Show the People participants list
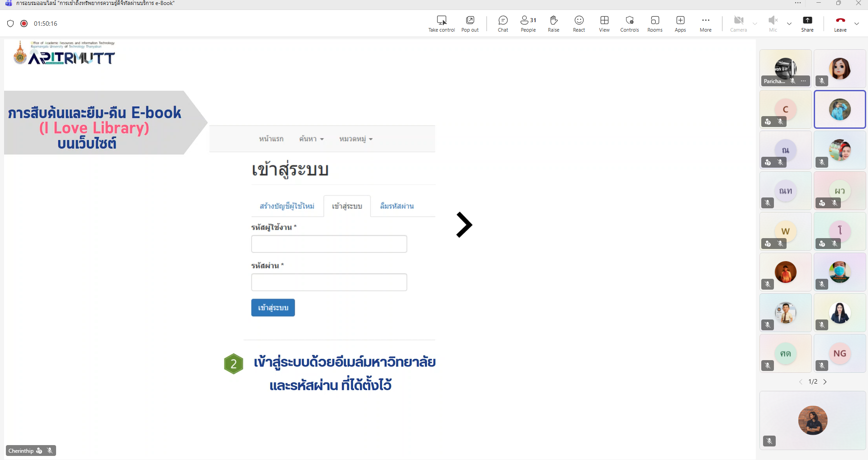This screenshot has width=868, height=460. [528, 23]
